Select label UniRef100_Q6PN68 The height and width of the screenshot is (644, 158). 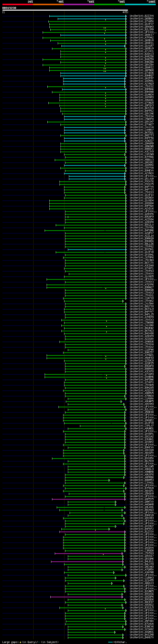click(x=142, y=70)
